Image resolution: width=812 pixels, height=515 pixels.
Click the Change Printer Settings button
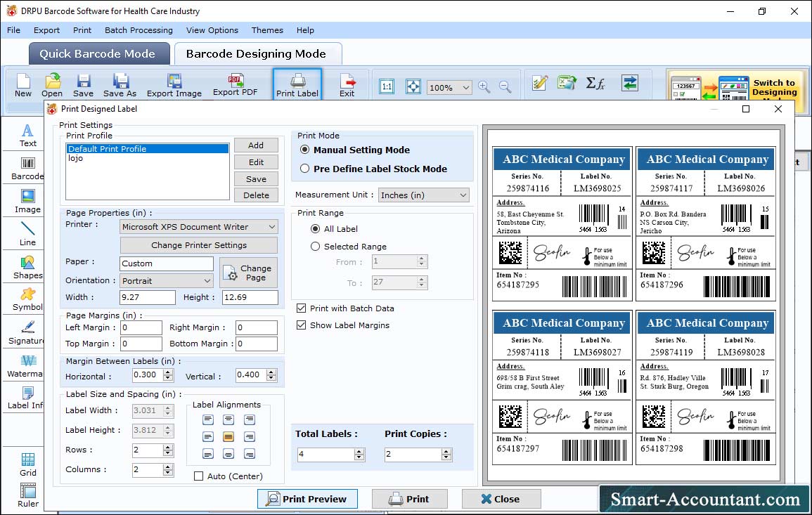pyautogui.click(x=199, y=245)
